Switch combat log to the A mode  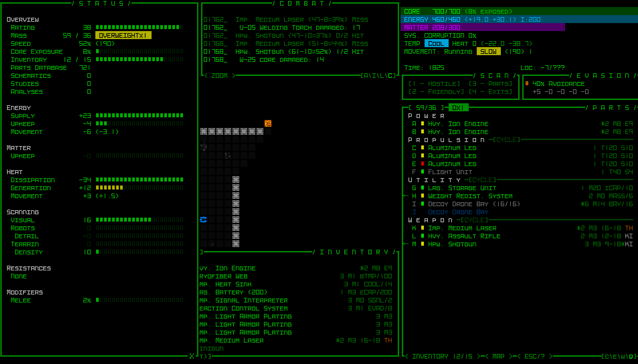366,76
